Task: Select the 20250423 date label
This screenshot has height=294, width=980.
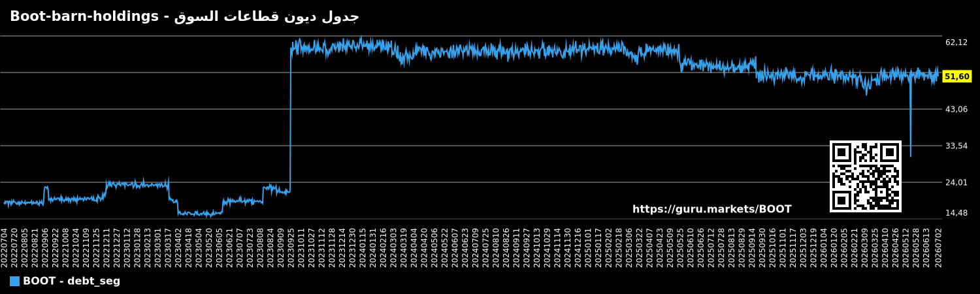Action: [661, 247]
